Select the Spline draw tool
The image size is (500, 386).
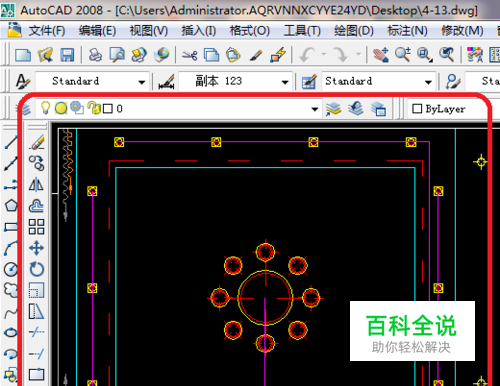point(11,313)
